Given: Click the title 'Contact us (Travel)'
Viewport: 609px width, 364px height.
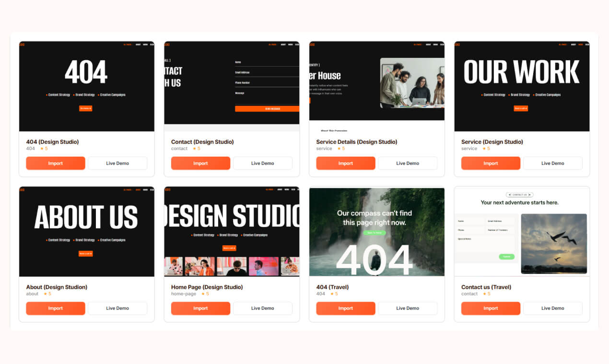Looking at the screenshot, I should [486, 287].
